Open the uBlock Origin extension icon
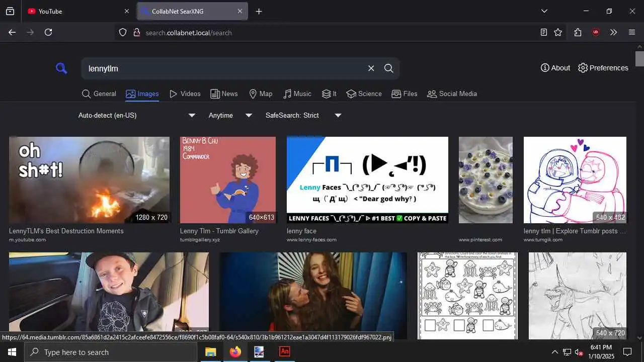Viewport: 644px width, 362px height. pos(596,32)
